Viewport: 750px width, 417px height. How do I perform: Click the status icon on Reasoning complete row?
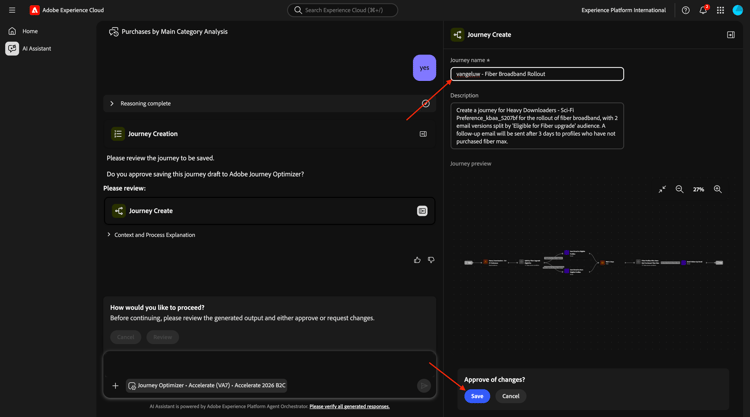(x=426, y=103)
